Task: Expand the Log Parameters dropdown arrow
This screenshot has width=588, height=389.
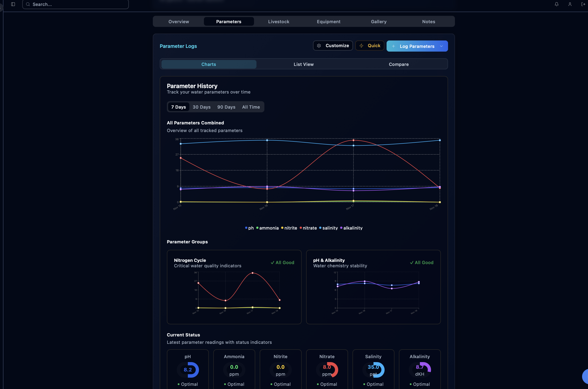Action: (x=441, y=46)
